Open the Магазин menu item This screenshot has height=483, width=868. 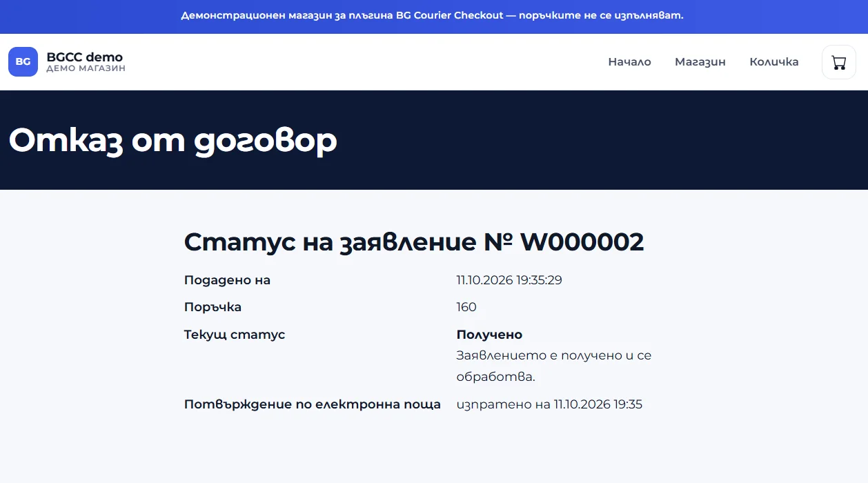pyautogui.click(x=700, y=62)
